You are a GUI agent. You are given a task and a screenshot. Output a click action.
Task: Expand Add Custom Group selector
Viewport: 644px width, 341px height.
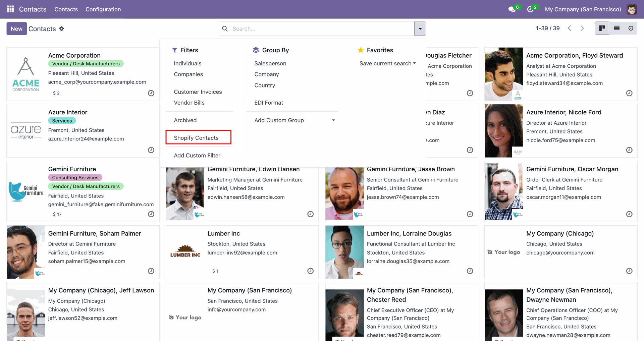294,120
